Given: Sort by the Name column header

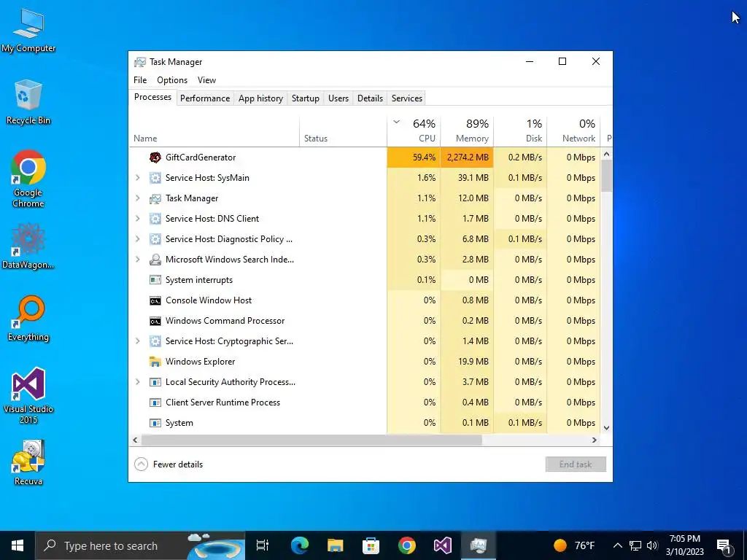Looking at the screenshot, I should pyautogui.click(x=214, y=131).
